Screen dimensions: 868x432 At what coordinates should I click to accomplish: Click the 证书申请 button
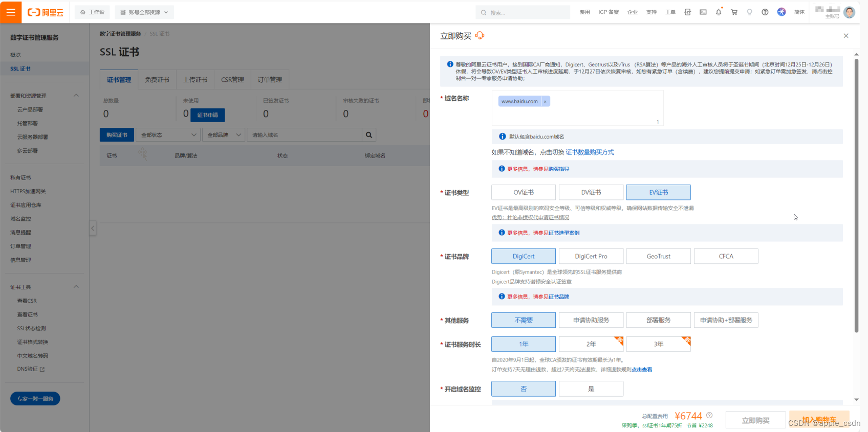(208, 115)
